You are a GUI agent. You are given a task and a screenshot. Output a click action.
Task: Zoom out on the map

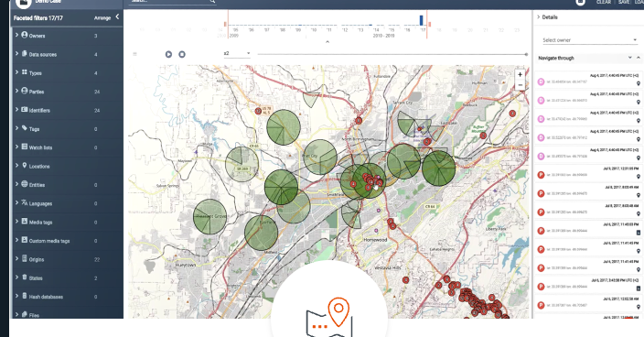520,85
